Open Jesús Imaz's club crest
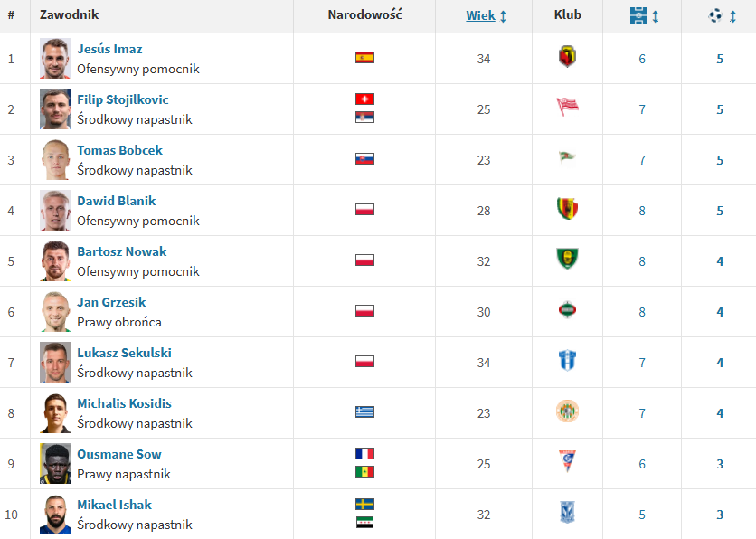This screenshot has height=539, width=756. click(x=568, y=57)
